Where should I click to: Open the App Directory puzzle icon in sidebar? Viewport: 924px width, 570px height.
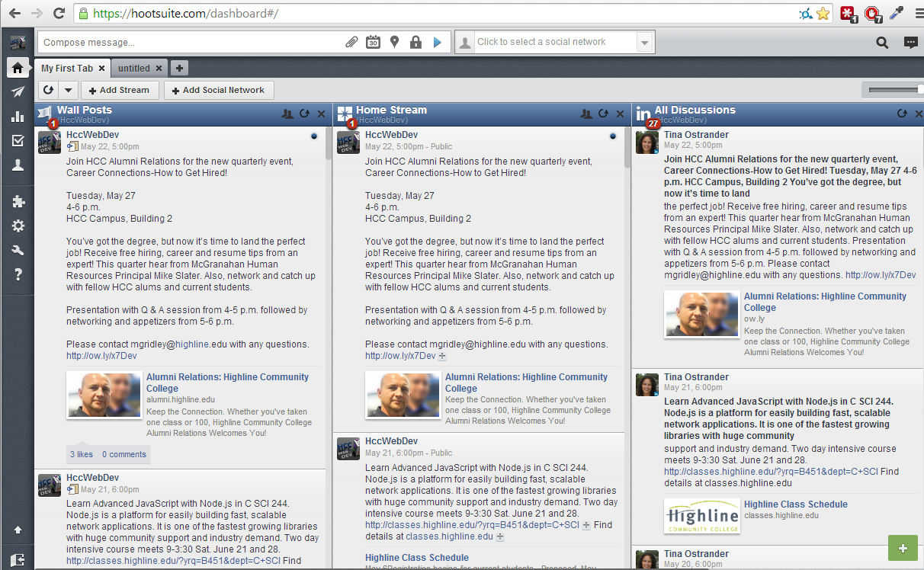[18, 202]
